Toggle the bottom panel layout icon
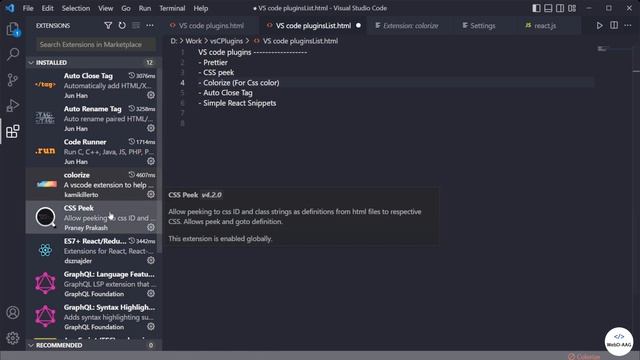640x360 pixels. (x=548, y=8)
